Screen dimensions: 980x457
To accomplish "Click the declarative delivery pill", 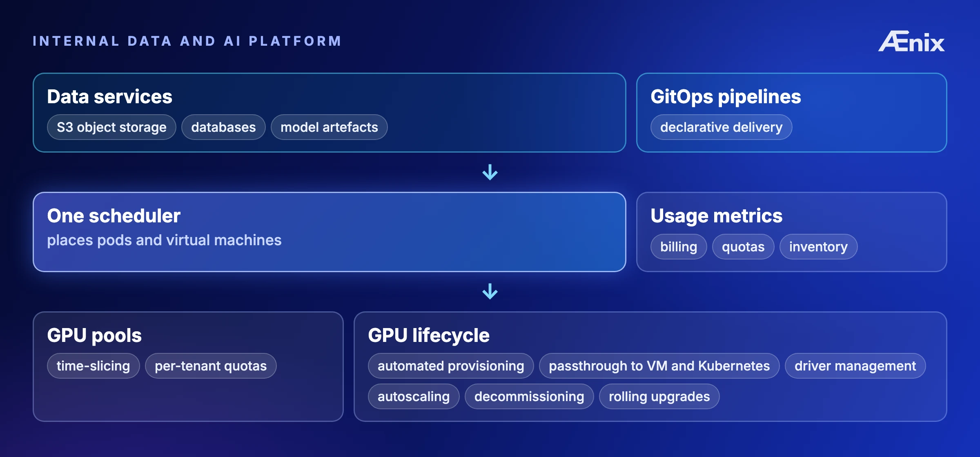I will coord(721,127).
